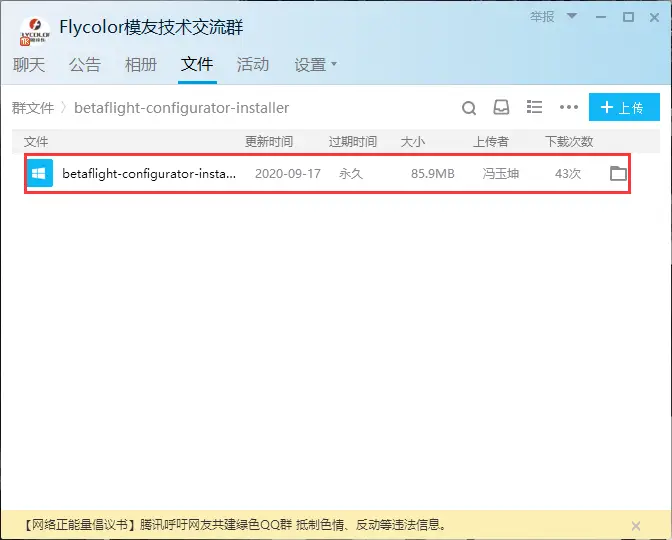Viewport: 672px width, 540px height.
Task: Open the title bar dropdown arrow menu
Action: (x=572, y=16)
